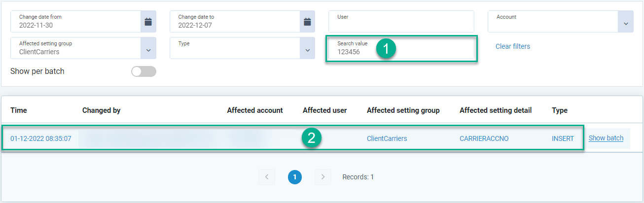Select page 1 in pagination
644x203 pixels.
tap(295, 177)
